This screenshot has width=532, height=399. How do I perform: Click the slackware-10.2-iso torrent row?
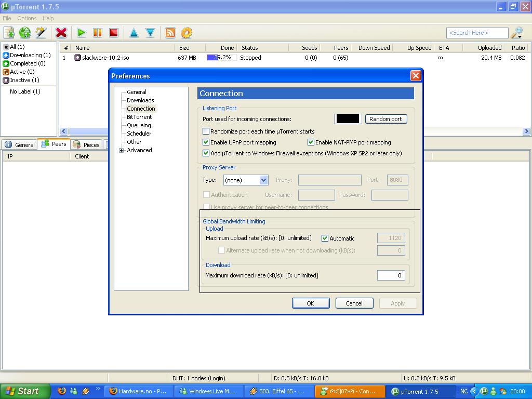294,58
